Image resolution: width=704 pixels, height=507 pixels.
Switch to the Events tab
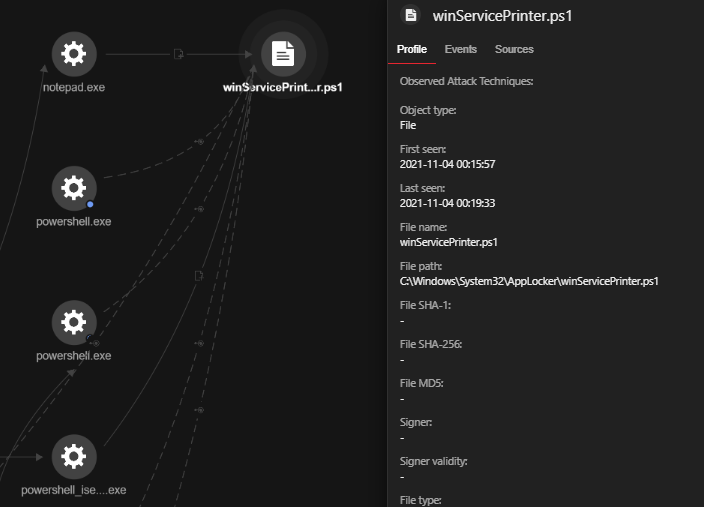[x=460, y=49]
